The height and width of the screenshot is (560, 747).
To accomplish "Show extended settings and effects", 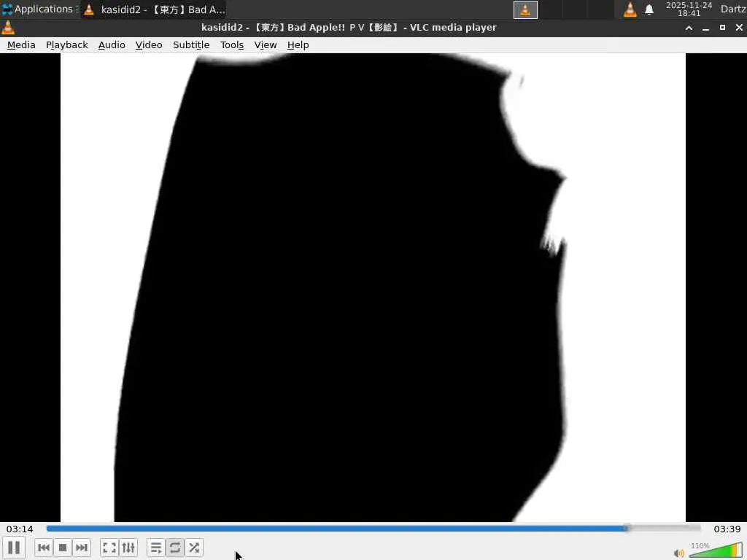I will click(128, 548).
